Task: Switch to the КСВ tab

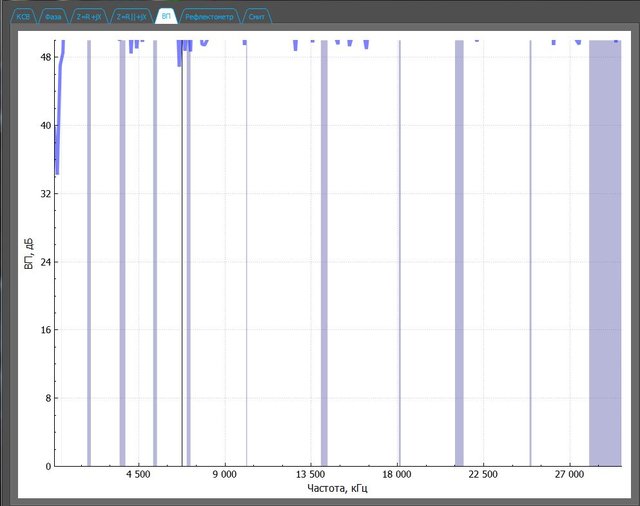Action: point(24,17)
